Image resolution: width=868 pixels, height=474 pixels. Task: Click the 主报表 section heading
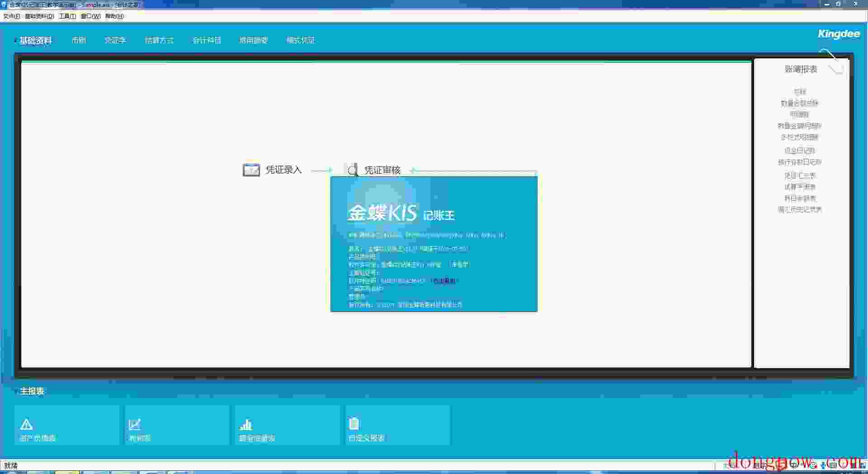tap(32, 391)
